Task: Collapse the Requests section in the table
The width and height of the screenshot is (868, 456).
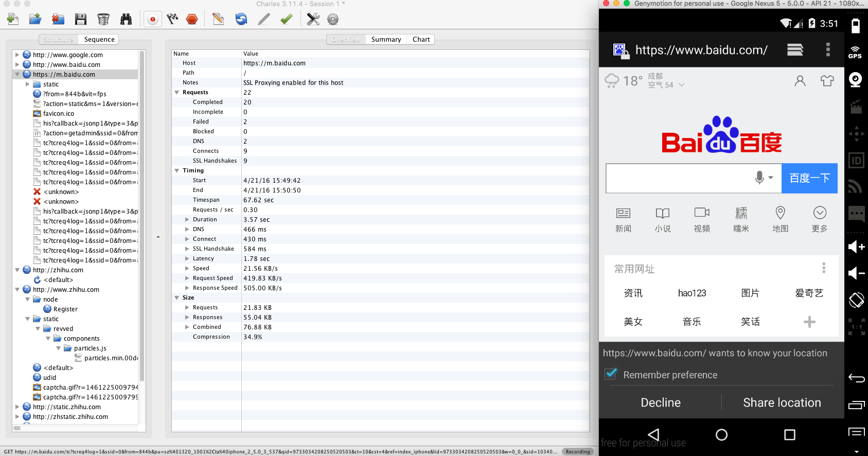Action: click(177, 93)
